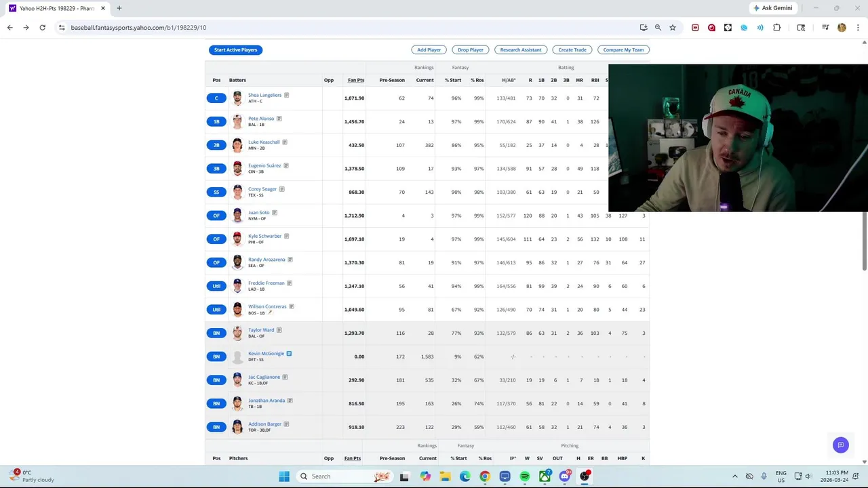Open player note icon for Addison Barger

click(x=286, y=424)
